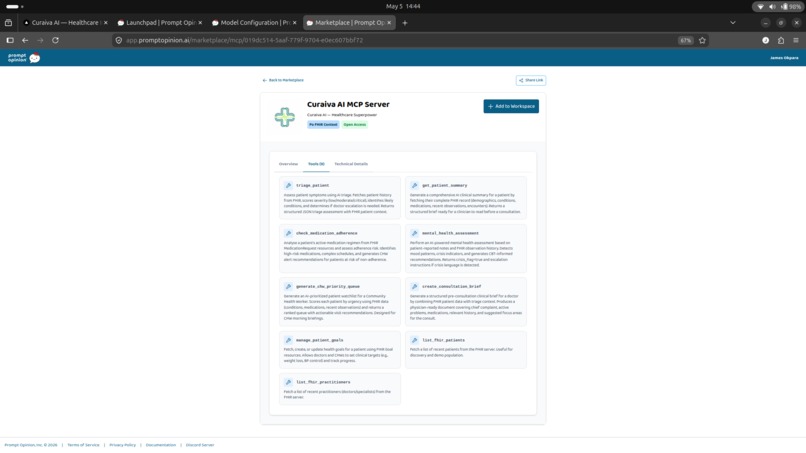
Task: Click the site security shield icon
Action: click(x=119, y=40)
